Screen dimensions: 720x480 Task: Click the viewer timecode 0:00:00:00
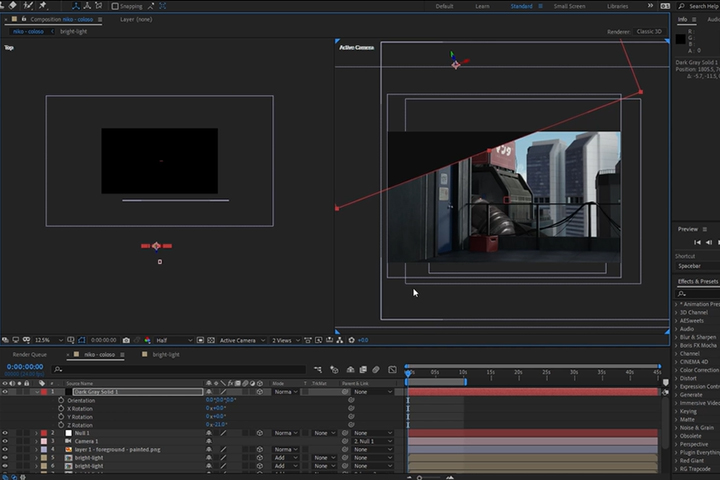pos(103,340)
